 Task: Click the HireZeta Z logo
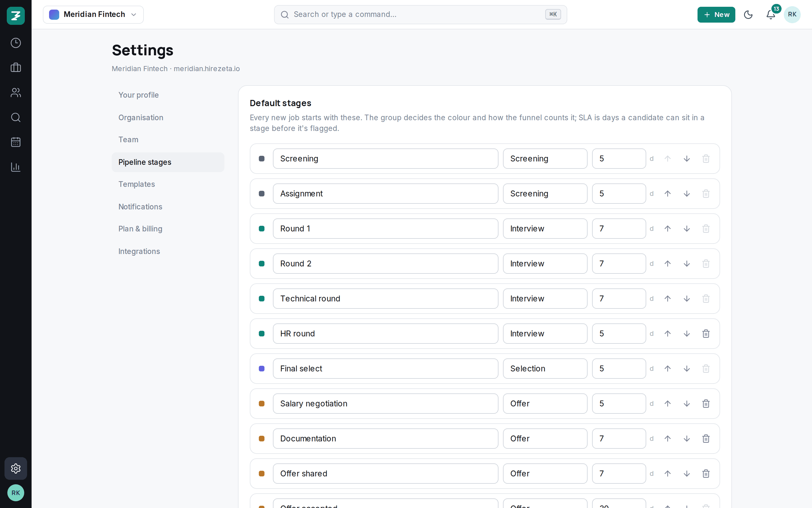[16, 16]
